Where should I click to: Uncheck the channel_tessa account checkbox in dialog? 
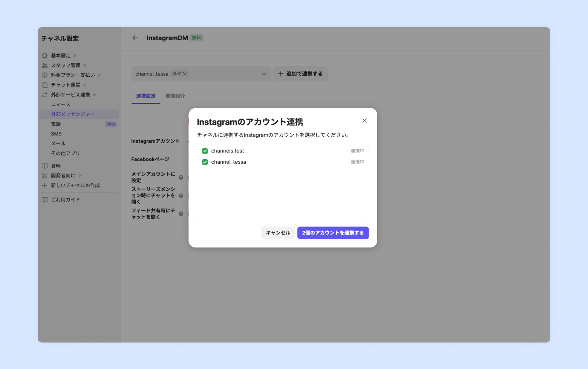click(x=205, y=162)
